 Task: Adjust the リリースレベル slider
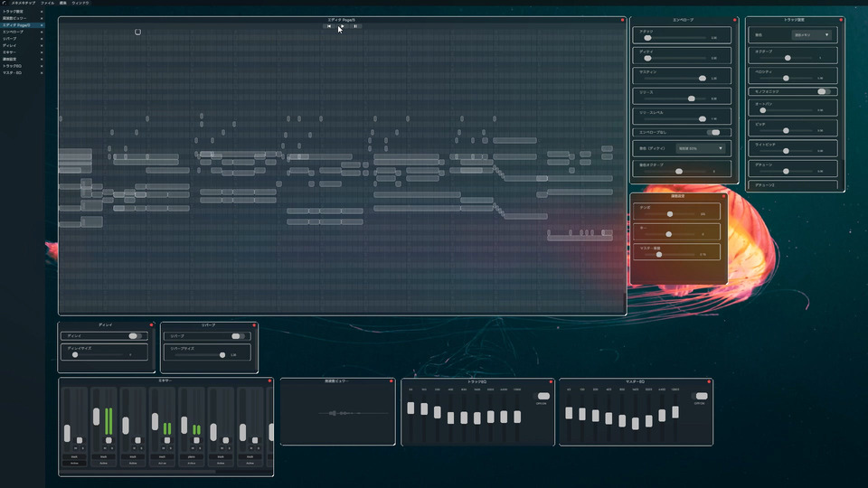tap(703, 119)
